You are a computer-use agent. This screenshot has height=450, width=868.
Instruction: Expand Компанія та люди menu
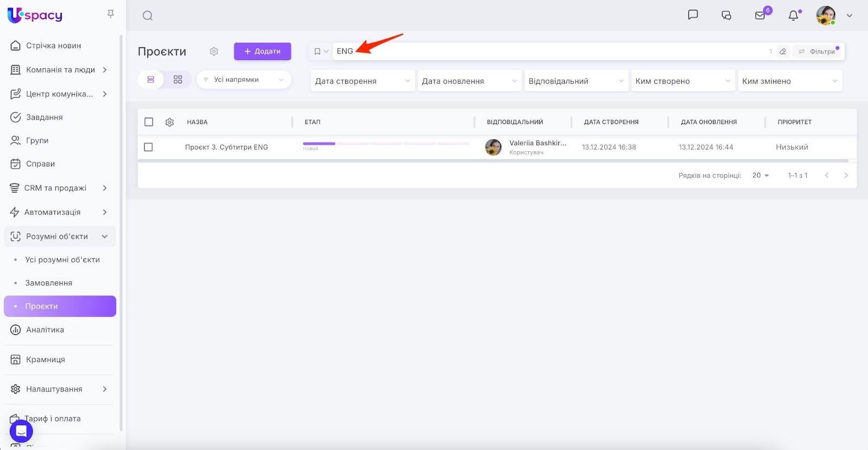pyautogui.click(x=60, y=69)
